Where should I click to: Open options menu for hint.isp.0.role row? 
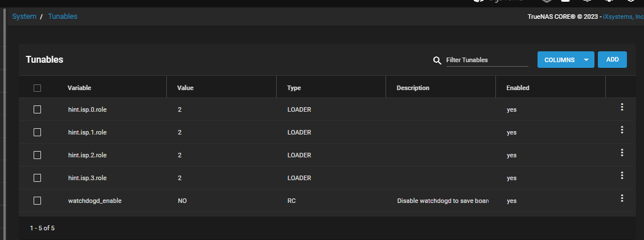coord(622,107)
